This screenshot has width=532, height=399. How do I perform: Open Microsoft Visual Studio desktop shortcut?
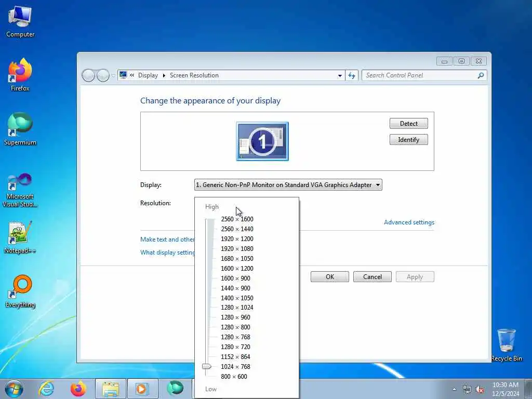coord(20,190)
